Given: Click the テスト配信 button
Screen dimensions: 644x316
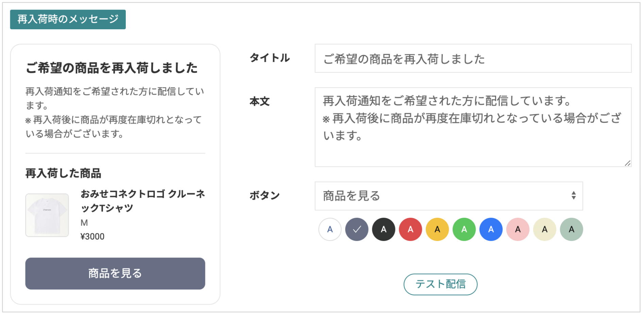Looking at the screenshot, I should (x=440, y=284).
